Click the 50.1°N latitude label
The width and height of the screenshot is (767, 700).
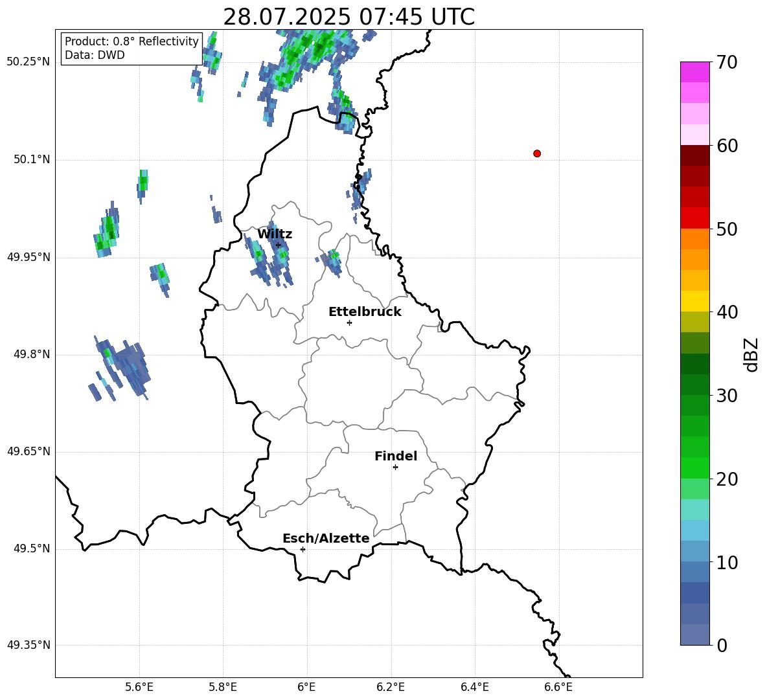click(x=32, y=160)
